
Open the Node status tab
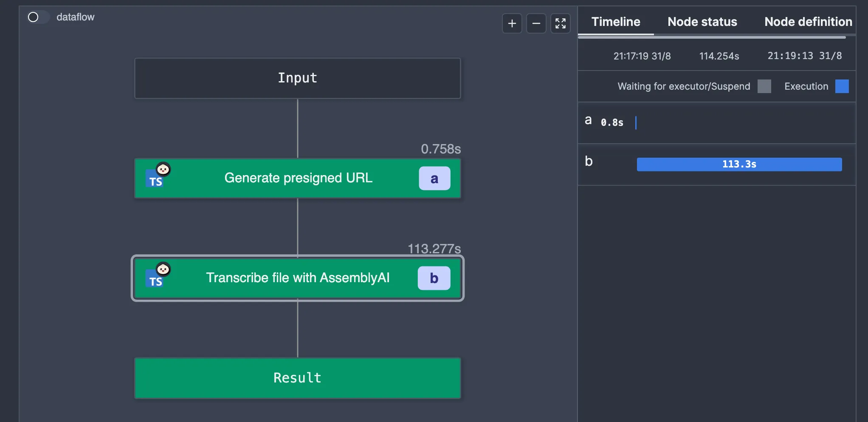(x=702, y=22)
